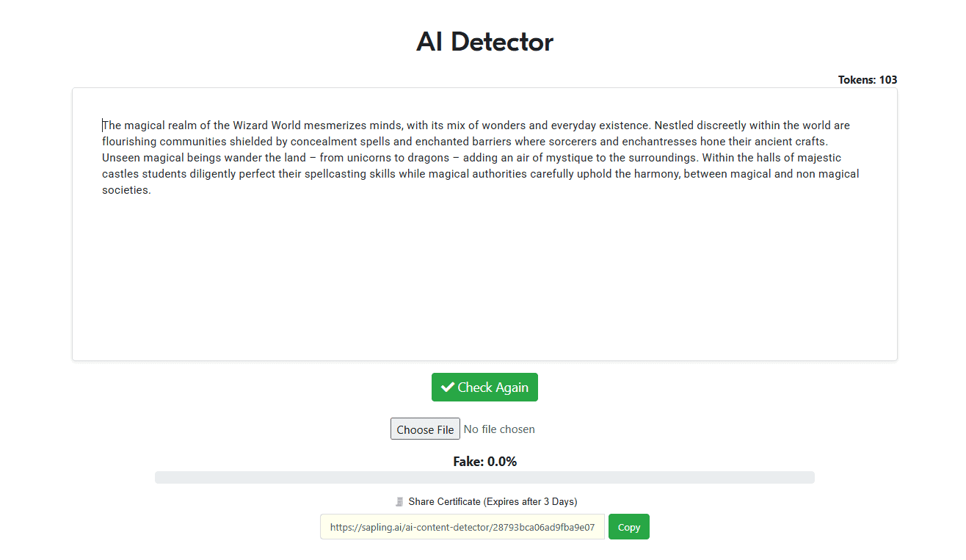
Task: Click the "AI Detector" page heading
Action: click(x=484, y=42)
